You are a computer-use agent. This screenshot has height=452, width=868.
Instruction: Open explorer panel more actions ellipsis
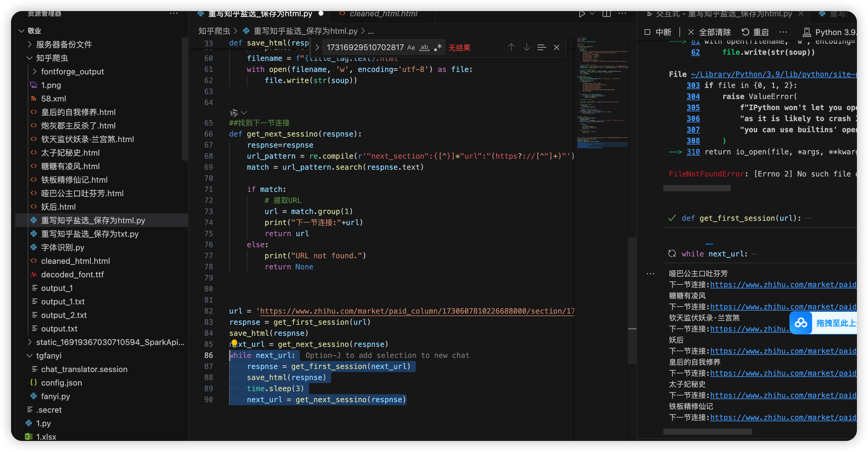[174, 14]
